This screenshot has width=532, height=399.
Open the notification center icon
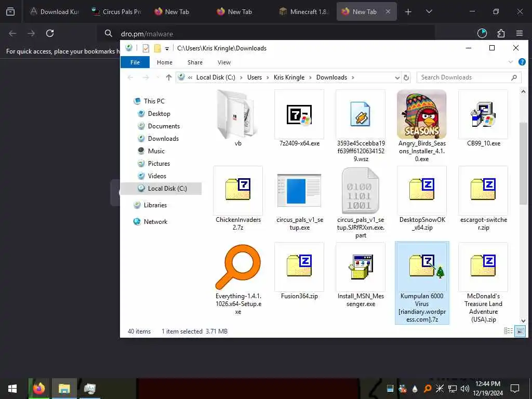[515, 389]
